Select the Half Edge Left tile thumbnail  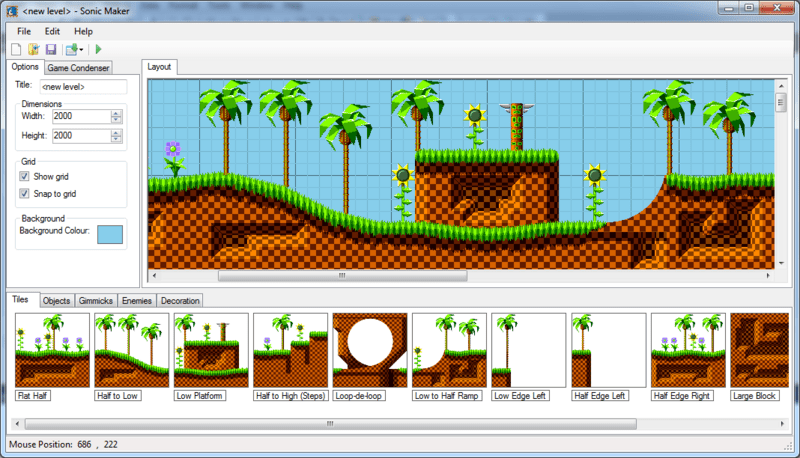pos(609,350)
